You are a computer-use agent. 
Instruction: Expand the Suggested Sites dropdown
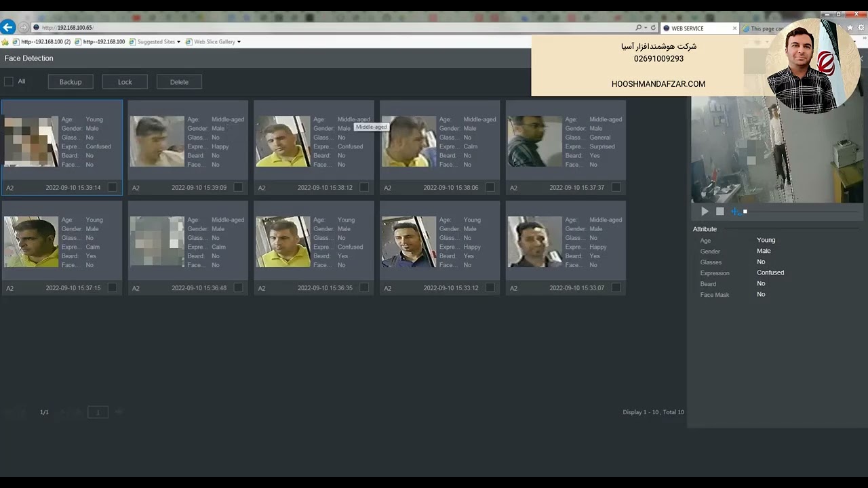tap(178, 42)
